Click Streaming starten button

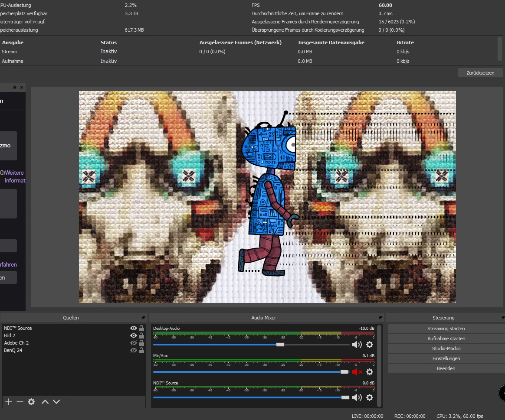(446, 329)
